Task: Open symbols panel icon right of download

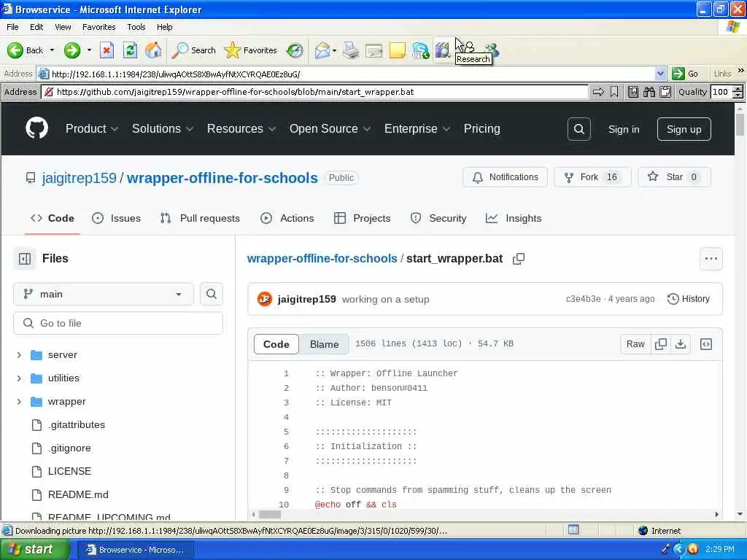Action: (x=706, y=344)
